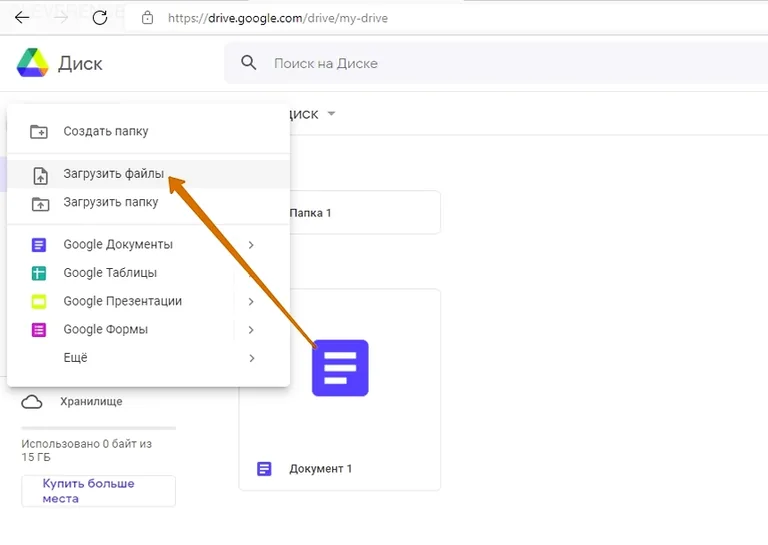The image size is (768, 545).
Task: Click the browser back arrow
Action: point(22,18)
